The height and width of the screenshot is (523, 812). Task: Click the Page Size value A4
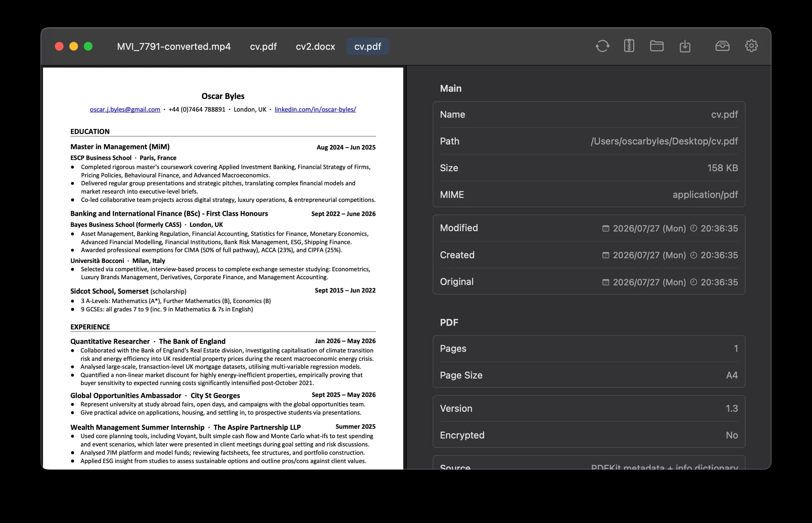pyautogui.click(x=732, y=375)
